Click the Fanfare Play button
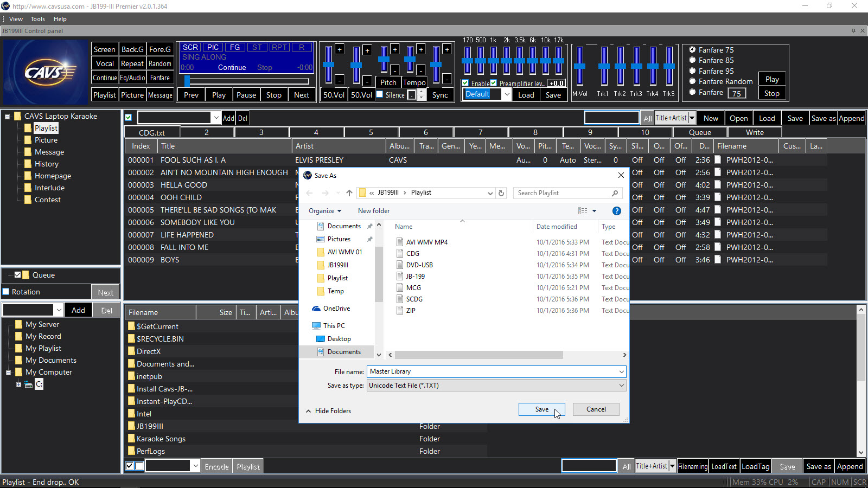 772,79
